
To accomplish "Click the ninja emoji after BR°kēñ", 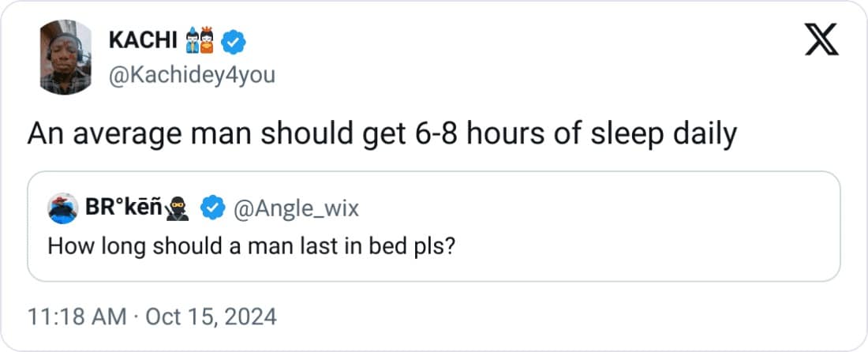I will point(178,208).
